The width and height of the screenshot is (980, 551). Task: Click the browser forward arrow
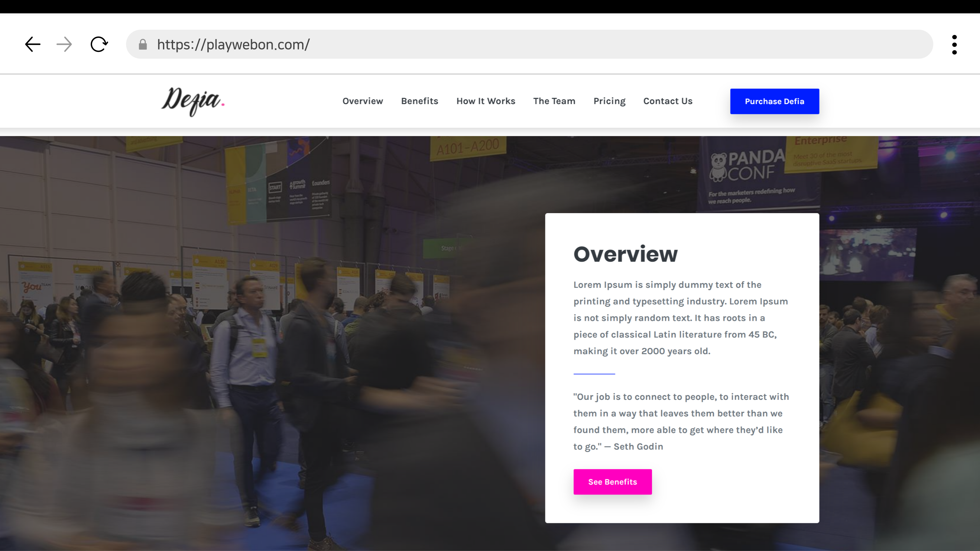click(x=64, y=44)
